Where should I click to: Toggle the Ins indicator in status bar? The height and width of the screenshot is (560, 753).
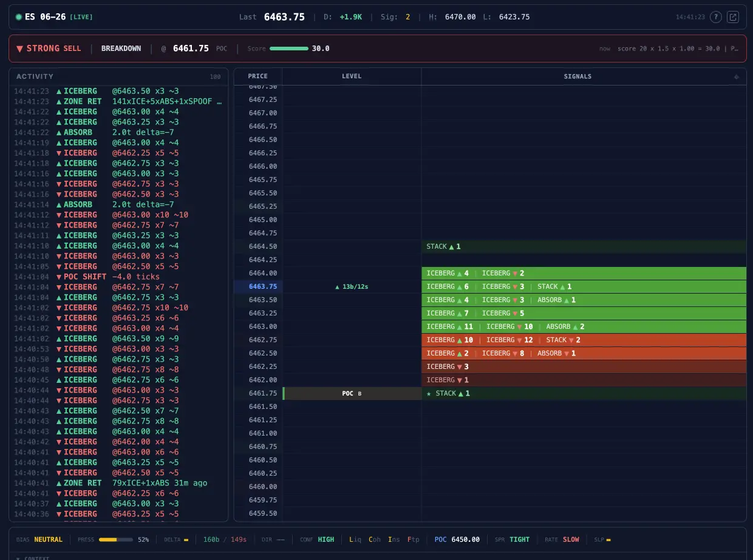(393, 539)
